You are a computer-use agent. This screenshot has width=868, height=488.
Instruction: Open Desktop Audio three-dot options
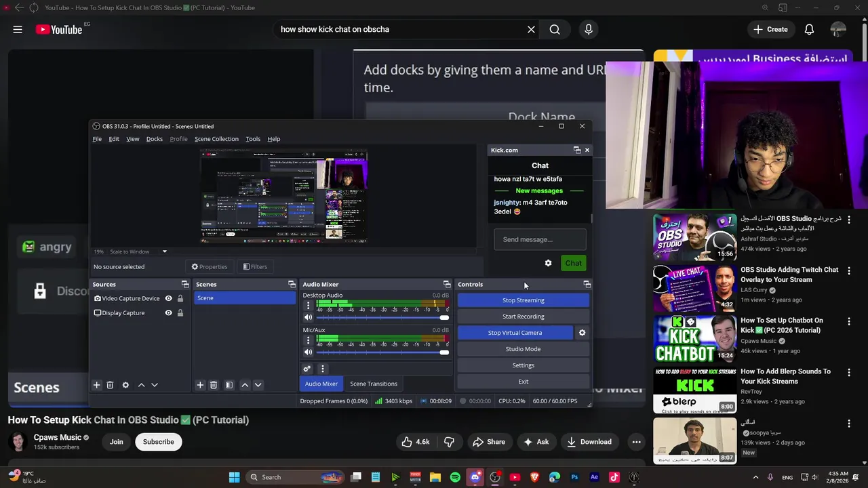tap(308, 306)
